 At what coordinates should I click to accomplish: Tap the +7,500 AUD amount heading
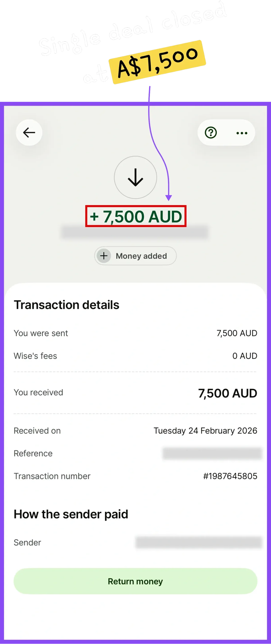[x=136, y=216]
